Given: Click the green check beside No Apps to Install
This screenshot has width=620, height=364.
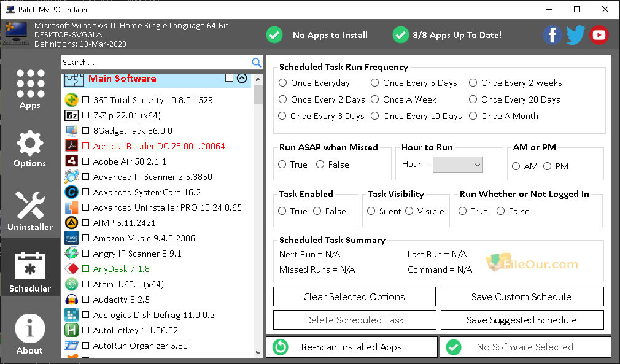Looking at the screenshot, I should coord(274,35).
